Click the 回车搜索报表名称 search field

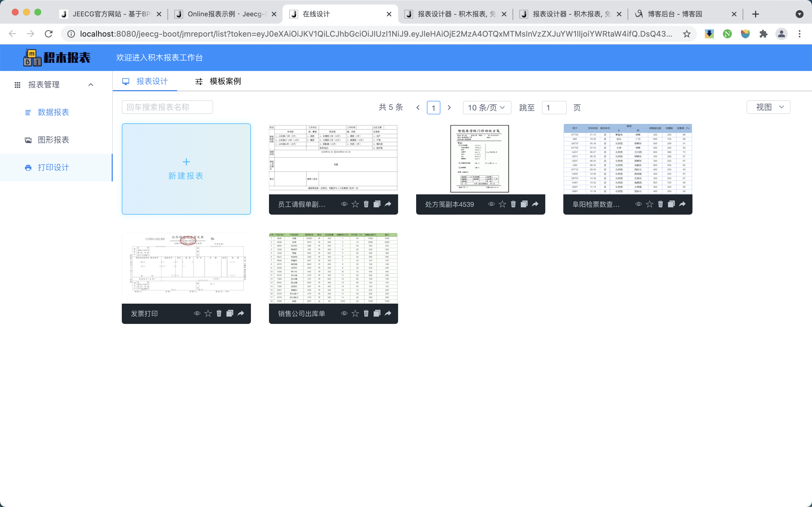[167, 107]
